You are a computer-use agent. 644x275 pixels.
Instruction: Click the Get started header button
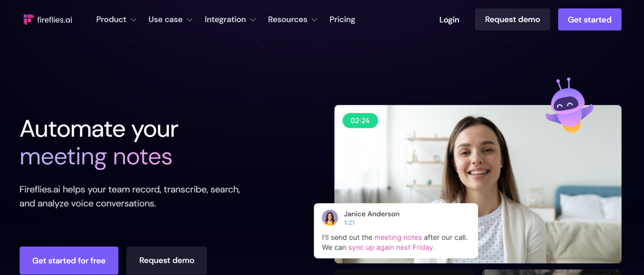(x=589, y=20)
